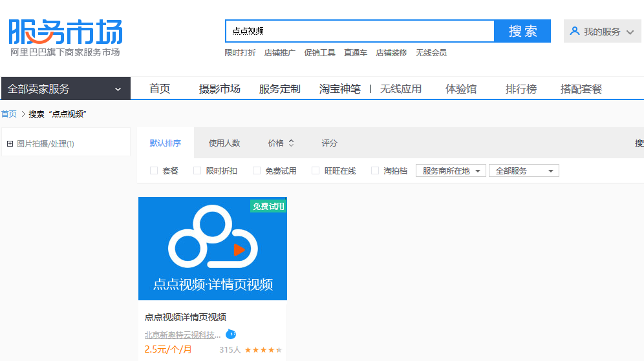Expand the 我的服务 menu
The width and height of the screenshot is (644, 361).
(602, 31)
